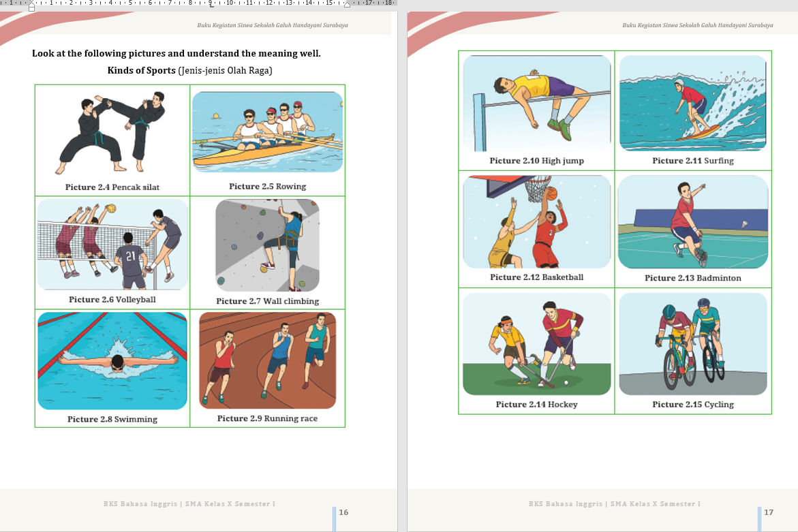This screenshot has width=798, height=532.
Task: Click page number 17
Action: pyautogui.click(x=769, y=512)
